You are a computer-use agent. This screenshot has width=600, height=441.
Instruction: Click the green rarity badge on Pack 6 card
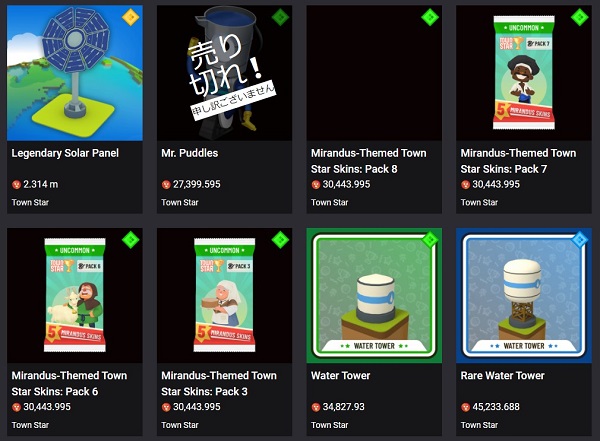point(130,240)
